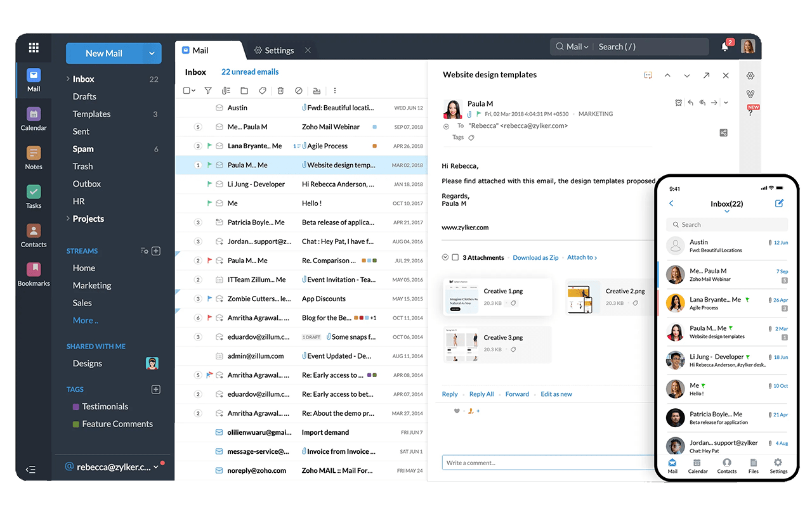Open the Calendar app in sidebar
The image size is (812, 514).
34,119
